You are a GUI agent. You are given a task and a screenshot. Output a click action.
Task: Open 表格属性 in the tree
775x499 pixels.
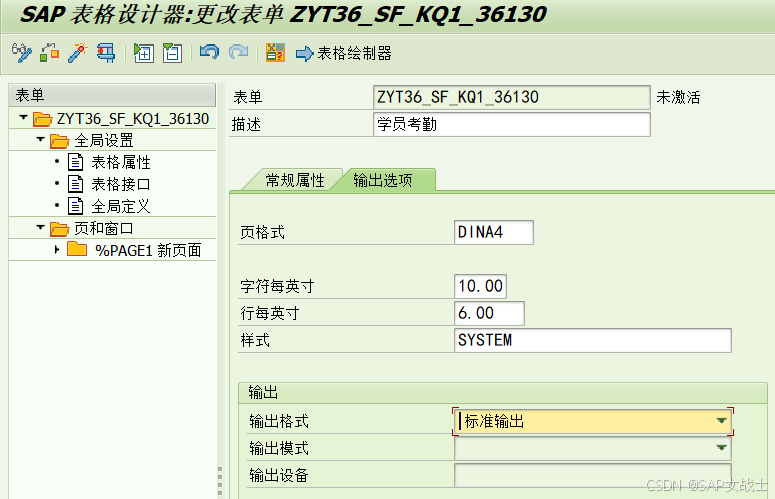point(121,162)
